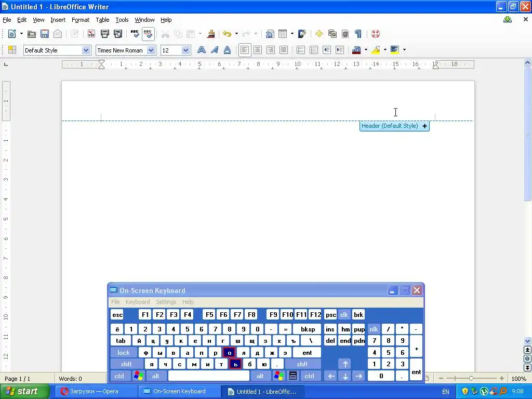Open the Times New Roman font dropdown
532x399 pixels.
click(x=151, y=50)
